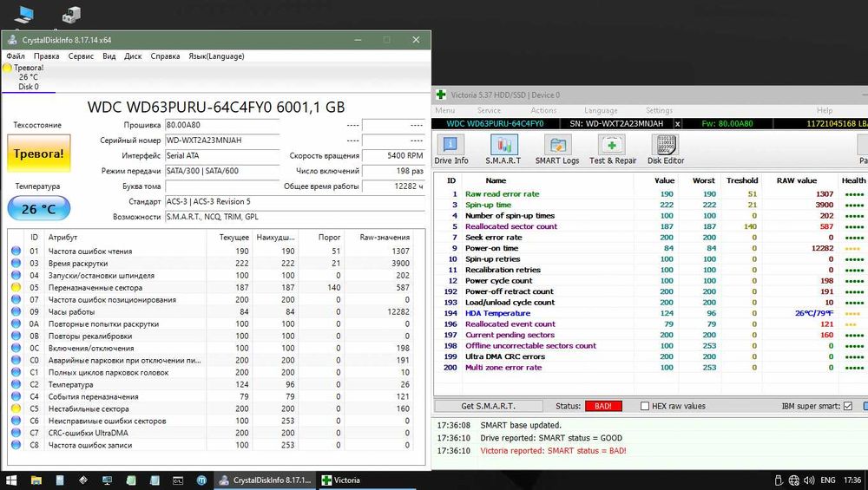Open Disk Editor in Victoria toolbar

(666, 149)
